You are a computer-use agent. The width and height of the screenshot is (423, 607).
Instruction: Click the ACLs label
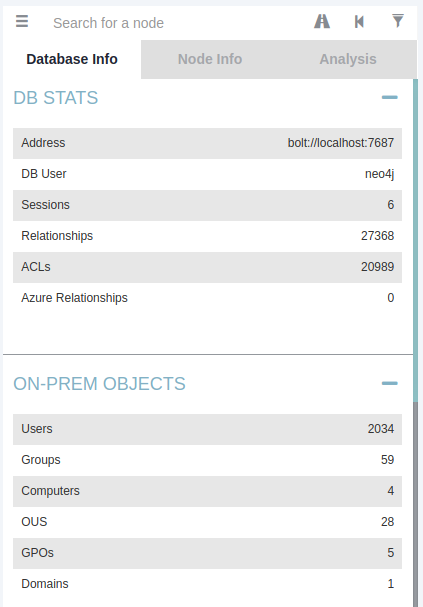click(x=36, y=267)
